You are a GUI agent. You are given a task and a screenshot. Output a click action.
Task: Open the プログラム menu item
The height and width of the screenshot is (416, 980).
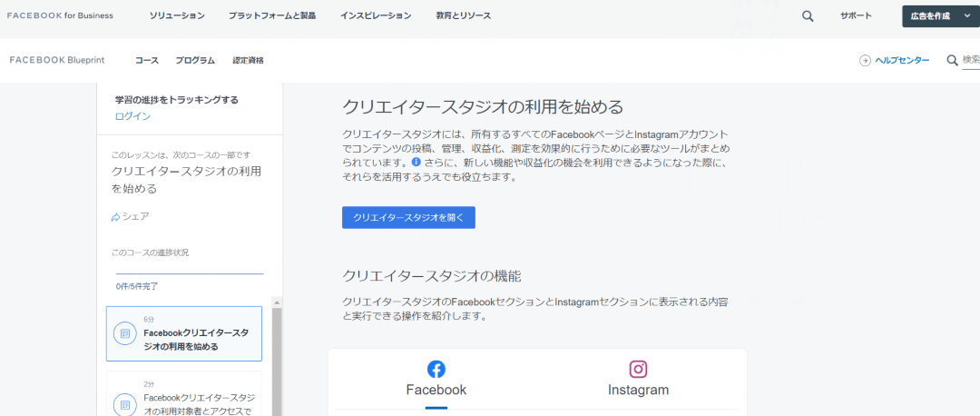click(195, 61)
